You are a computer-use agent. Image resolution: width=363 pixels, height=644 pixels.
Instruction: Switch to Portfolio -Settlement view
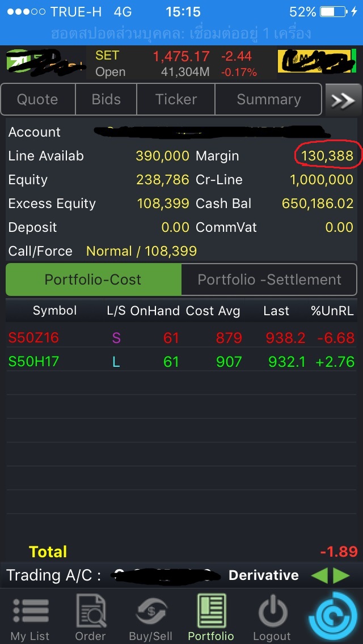click(269, 279)
